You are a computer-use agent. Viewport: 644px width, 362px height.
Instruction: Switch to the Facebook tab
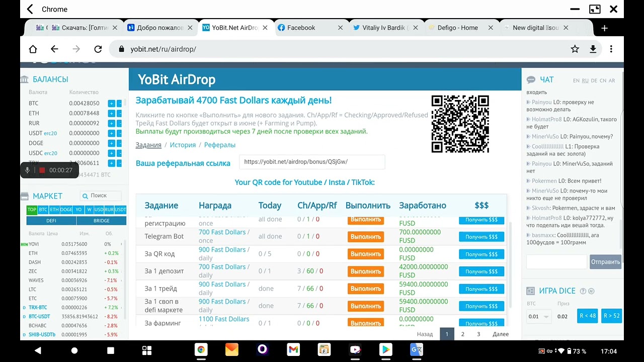(x=301, y=28)
